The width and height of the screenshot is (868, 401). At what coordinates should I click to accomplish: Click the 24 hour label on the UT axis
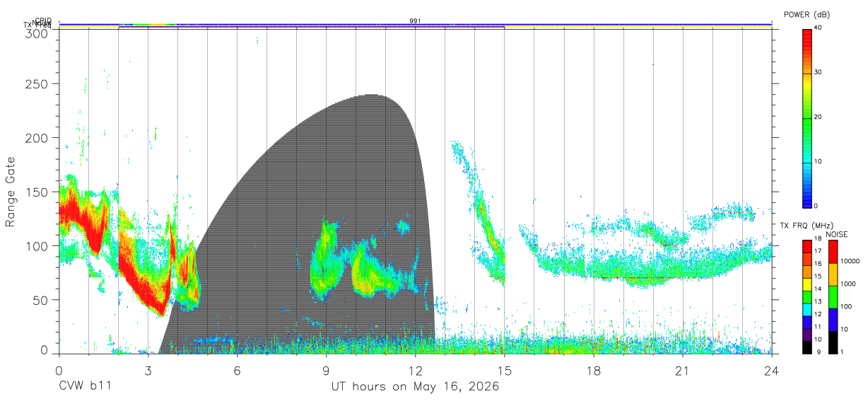(x=772, y=370)
